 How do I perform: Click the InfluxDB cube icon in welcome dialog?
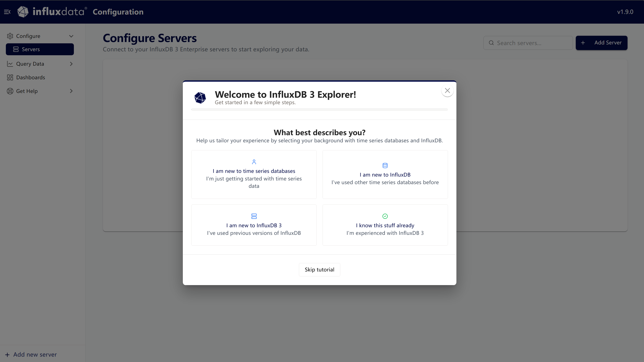tap(200, 97)
